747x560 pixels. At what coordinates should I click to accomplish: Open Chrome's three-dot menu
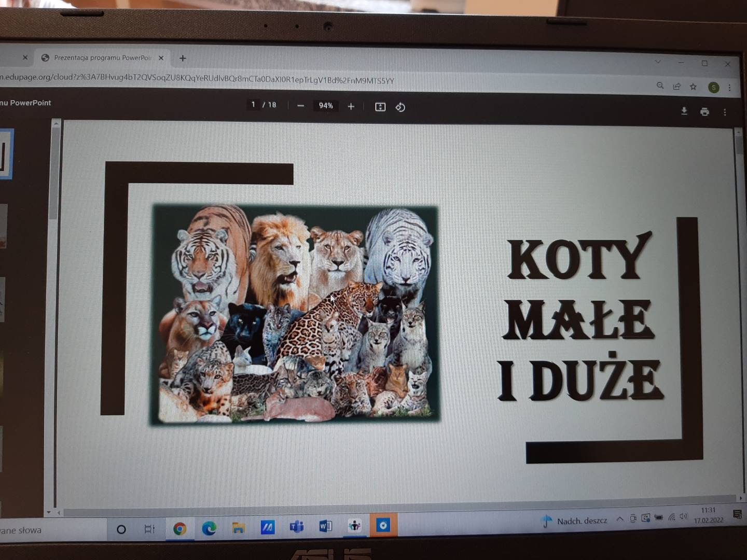729,88
